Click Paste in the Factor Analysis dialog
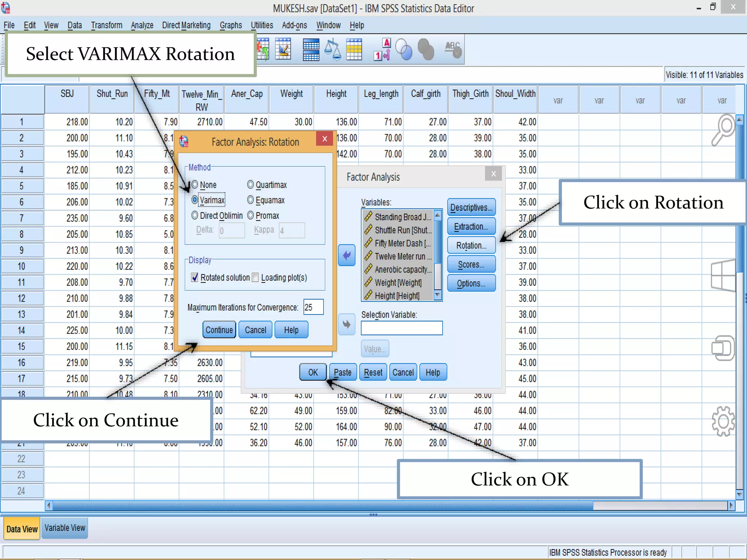747x560 pixels. click(343, 372)
